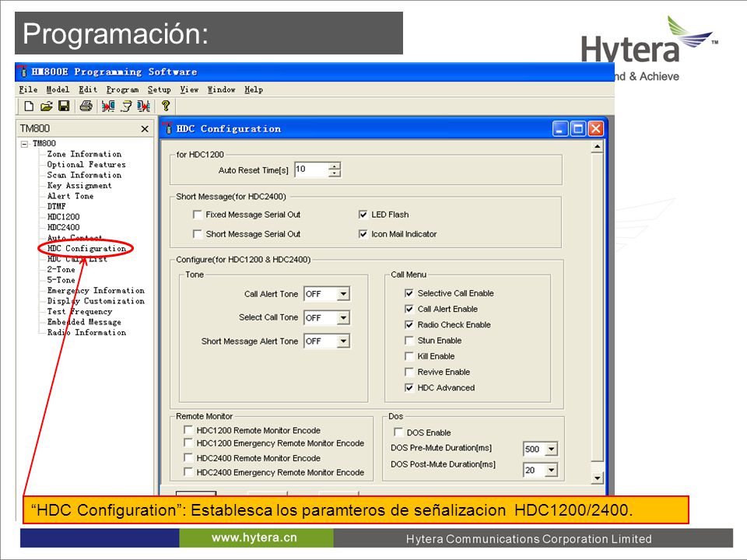This screenshot has height=560, width=747.
Task: Click the Save floppy disk icon
Action: point(64,107)
